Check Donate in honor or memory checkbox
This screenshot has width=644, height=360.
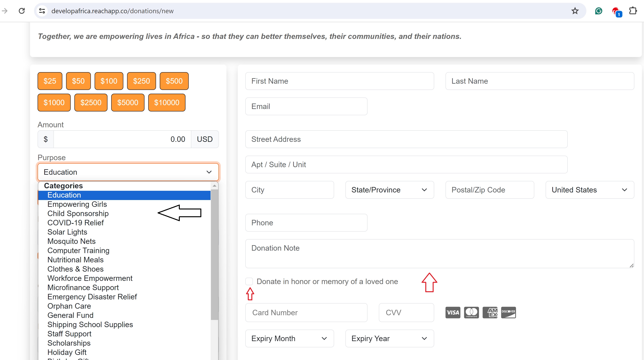point(249,281)
